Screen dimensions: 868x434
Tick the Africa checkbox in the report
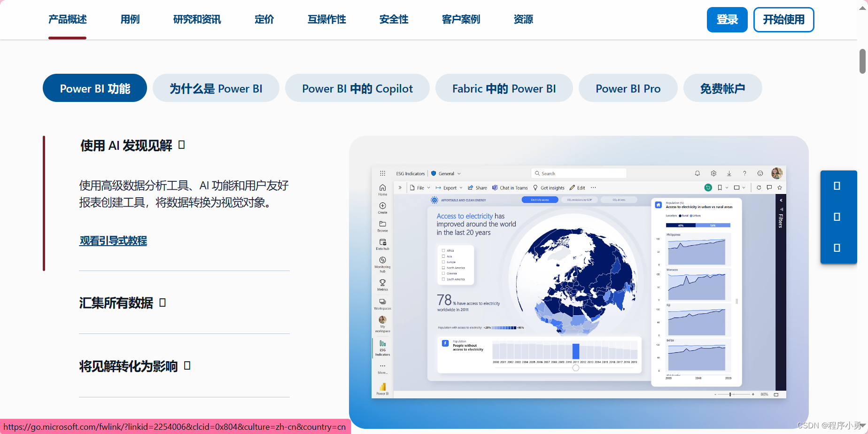pos(443,250)
